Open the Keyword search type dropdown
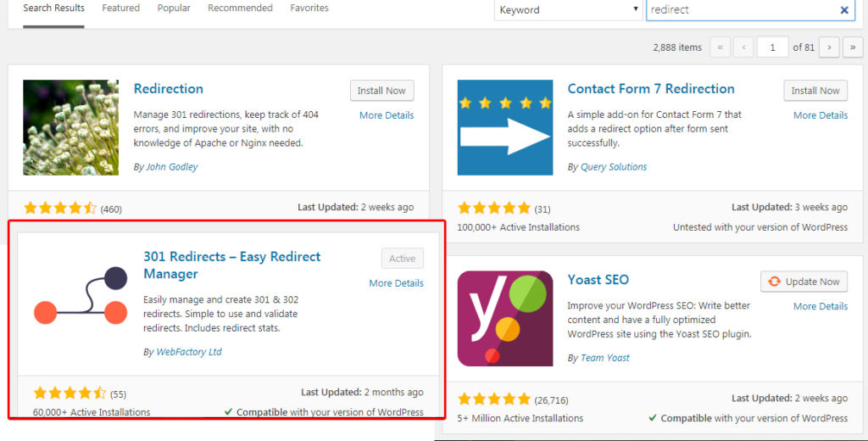Image resolution: width=868 pixels, height=441 pixels. (x=568, y=10)
